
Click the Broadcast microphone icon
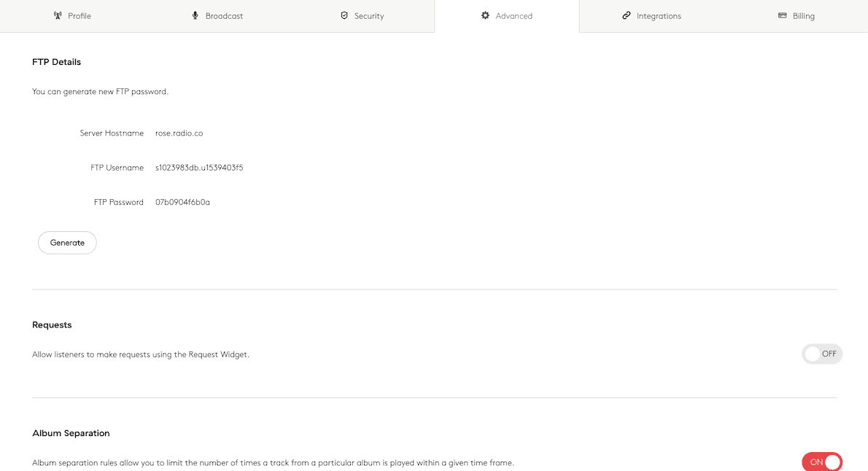pos(195,15)
